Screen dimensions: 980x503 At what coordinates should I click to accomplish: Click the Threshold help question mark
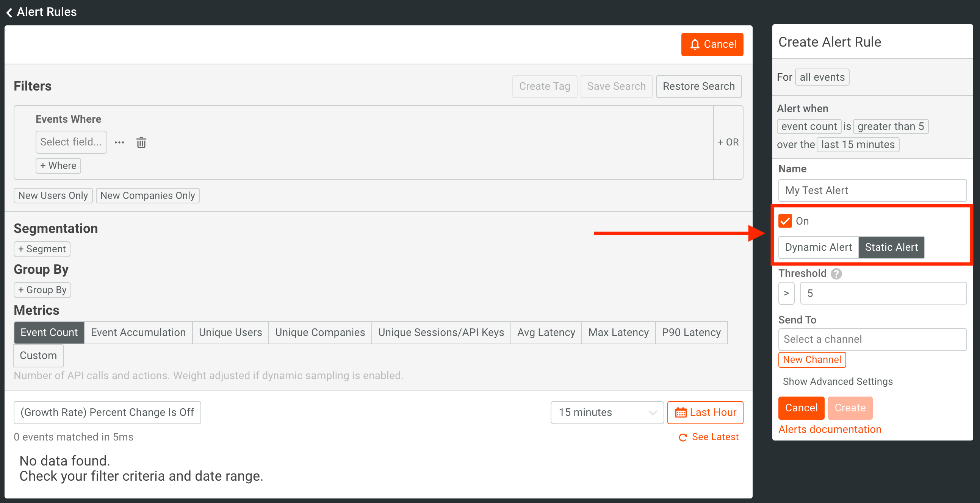836,273
